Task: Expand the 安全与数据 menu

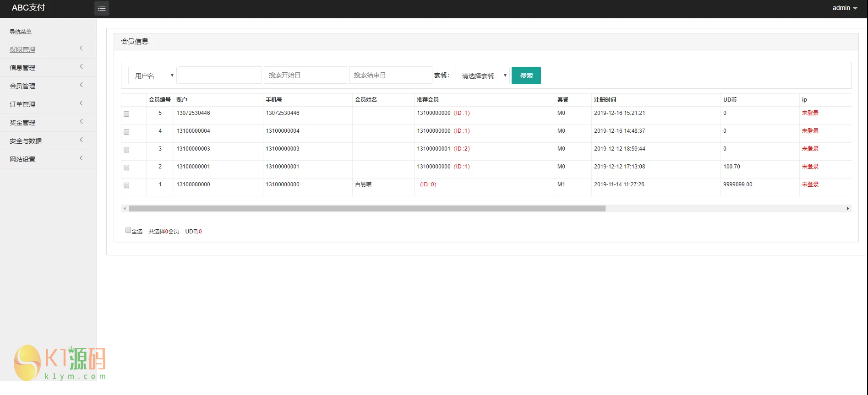Action: [x=48, y=141]
